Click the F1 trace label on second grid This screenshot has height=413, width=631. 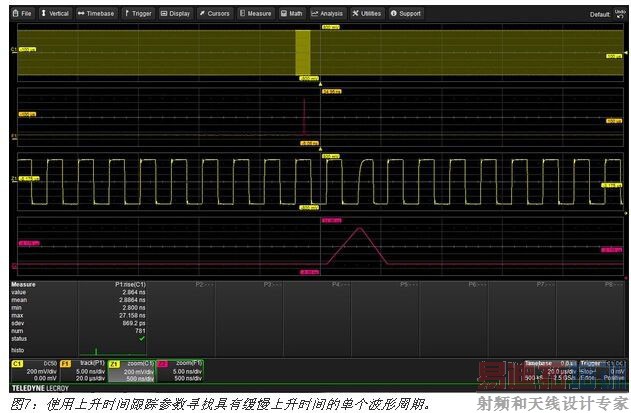(x=14, y=136)
